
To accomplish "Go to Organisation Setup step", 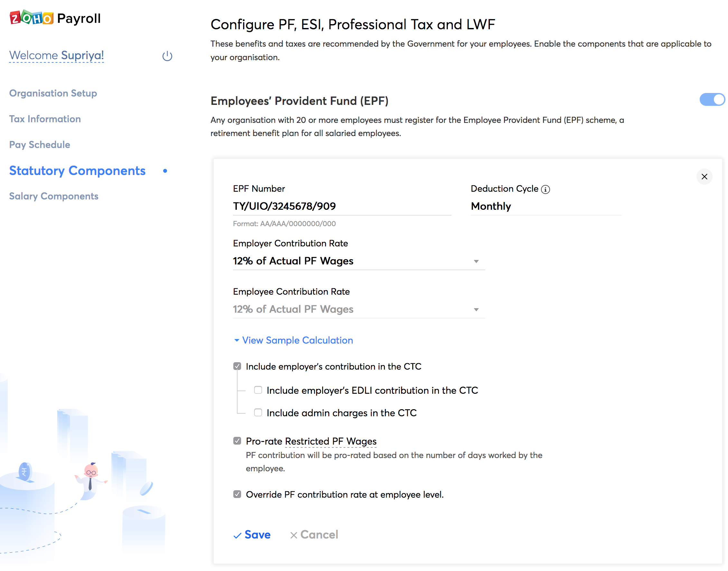I will [53, 93].
